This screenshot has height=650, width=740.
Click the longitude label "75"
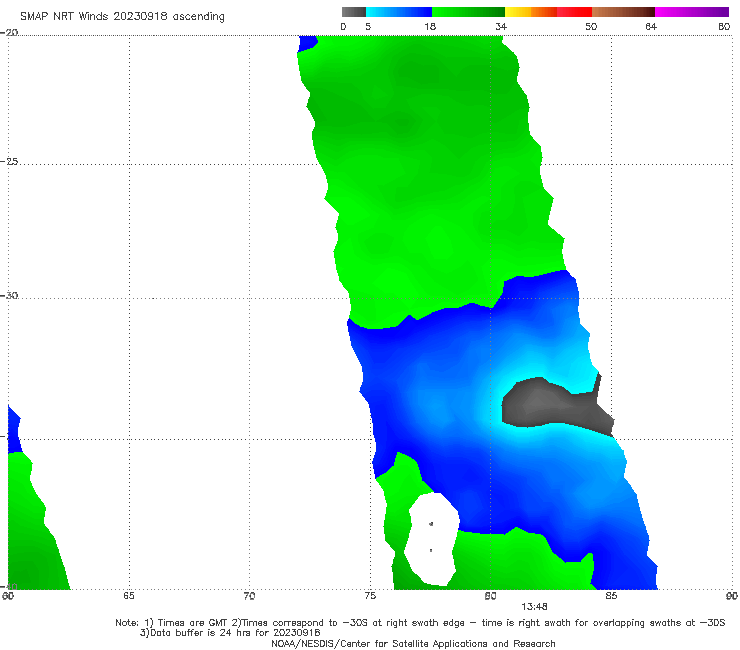click(x=370, y=596)
